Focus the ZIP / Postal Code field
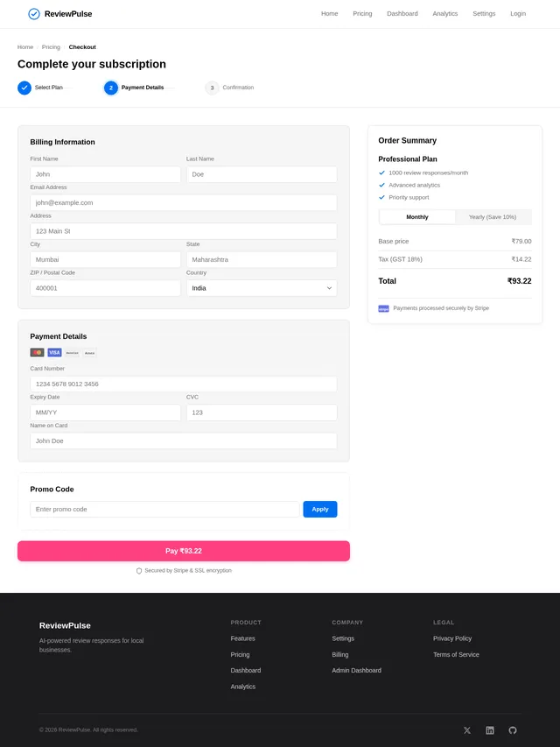Screen dimensions: 560x747 (105, 288)
